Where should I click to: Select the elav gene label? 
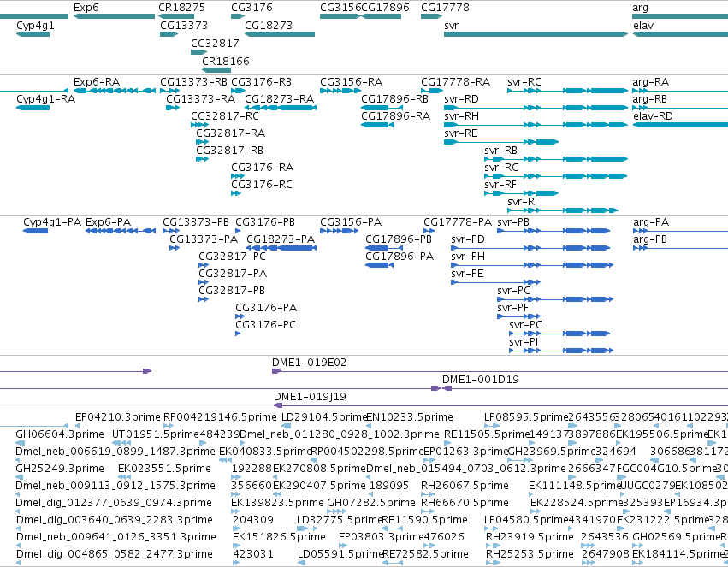coord(643,26)
